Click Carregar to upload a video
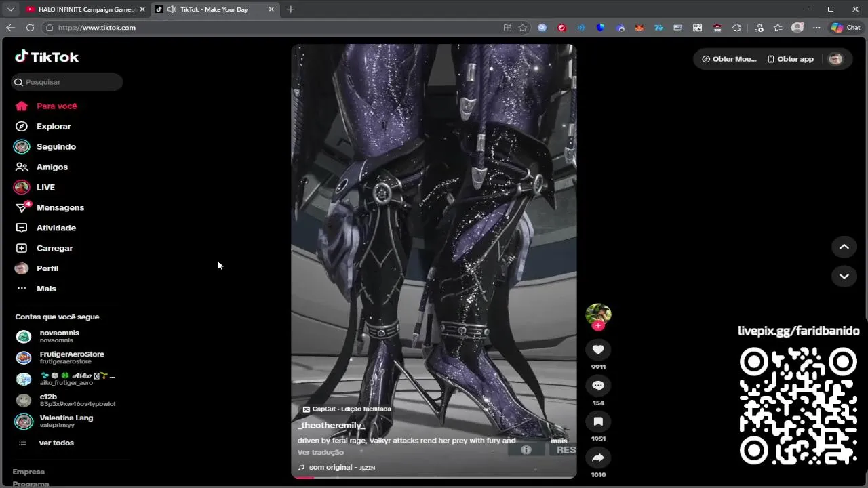868x488 pixels. [44, 248]
